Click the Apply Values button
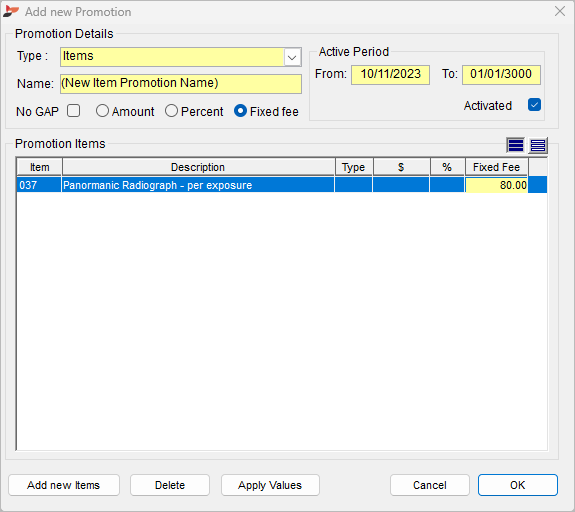 270,485
